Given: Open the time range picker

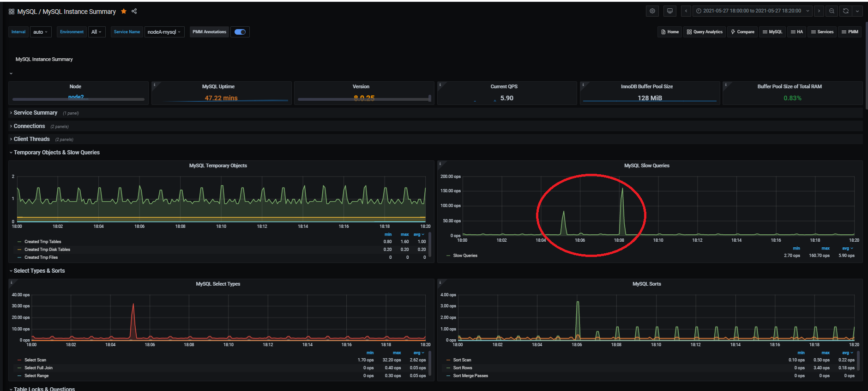Looking at the screenshot, I should [x=753, y=11].
